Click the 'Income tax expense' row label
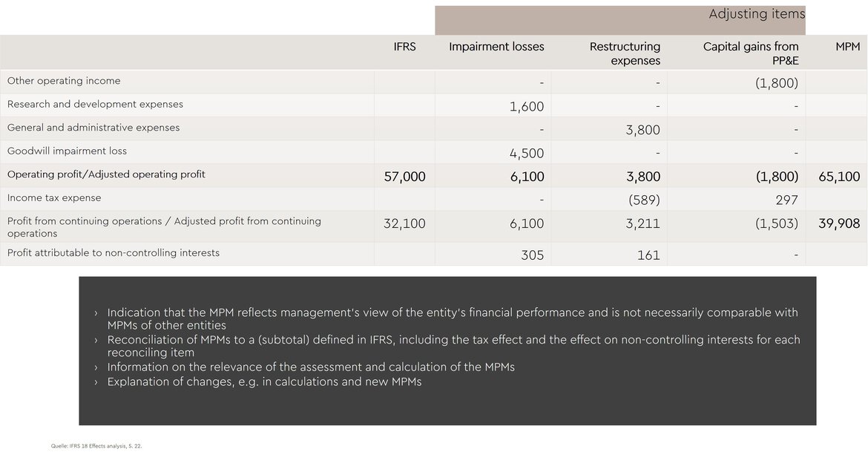The width and height of the screenshot is (868, 452). (54, 198)
